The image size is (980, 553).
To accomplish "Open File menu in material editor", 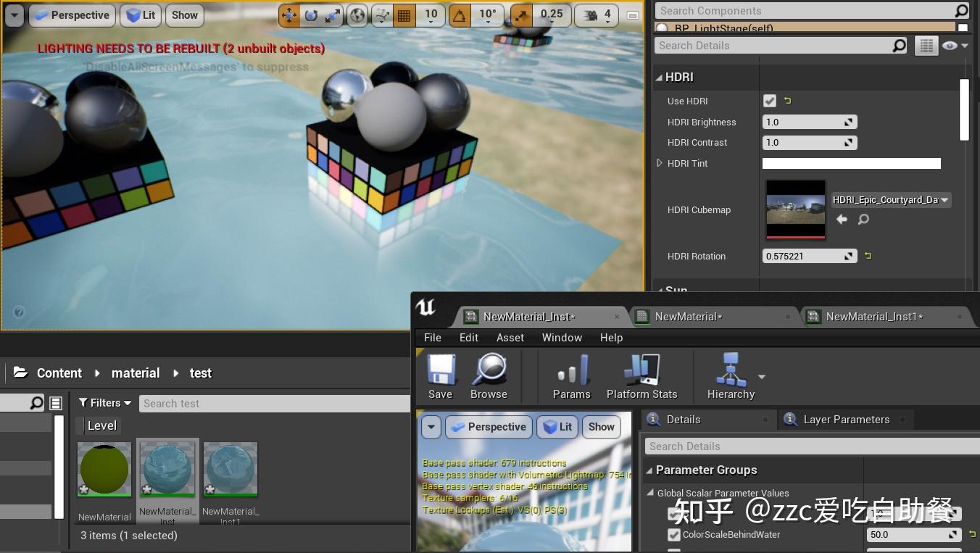I will click(433, 338).
